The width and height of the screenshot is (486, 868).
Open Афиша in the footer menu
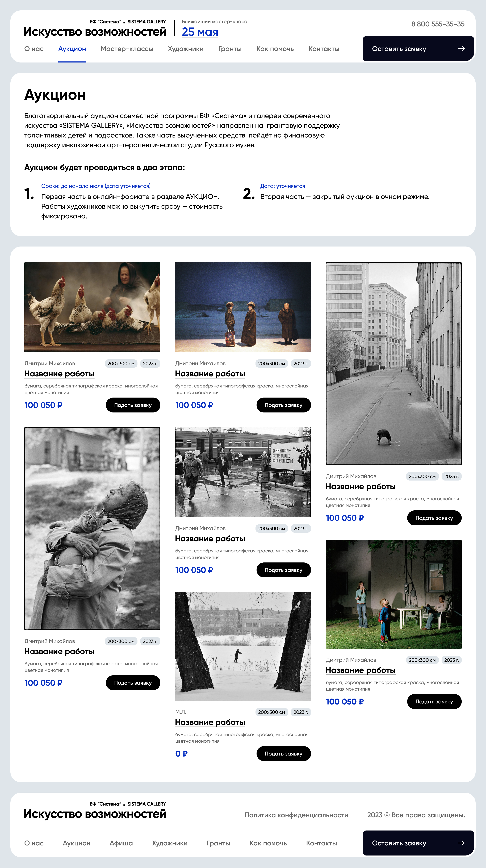pyautogui.click(x=121, y=843)
